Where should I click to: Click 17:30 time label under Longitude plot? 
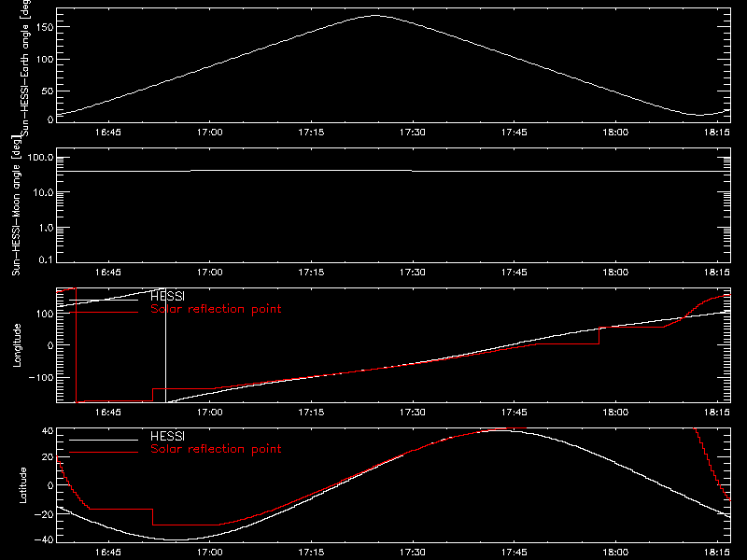(x=413, y=412)
